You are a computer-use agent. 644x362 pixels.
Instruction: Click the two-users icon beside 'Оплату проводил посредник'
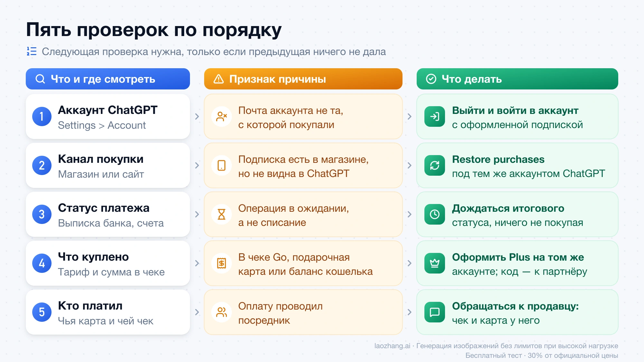pos(222,312)
